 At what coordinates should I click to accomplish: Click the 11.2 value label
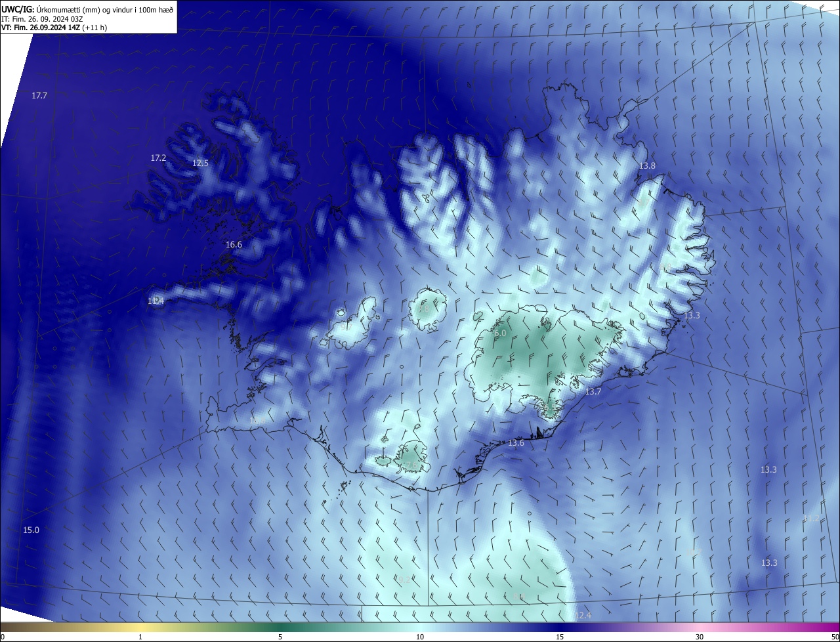click(x=811, y=519)
